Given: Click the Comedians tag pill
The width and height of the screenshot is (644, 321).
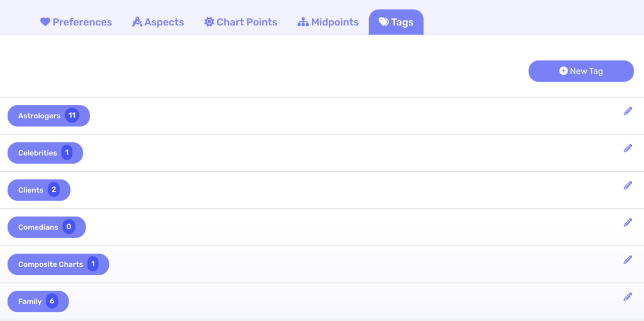Looking at the screenshot, I should (x=38, y=227).
